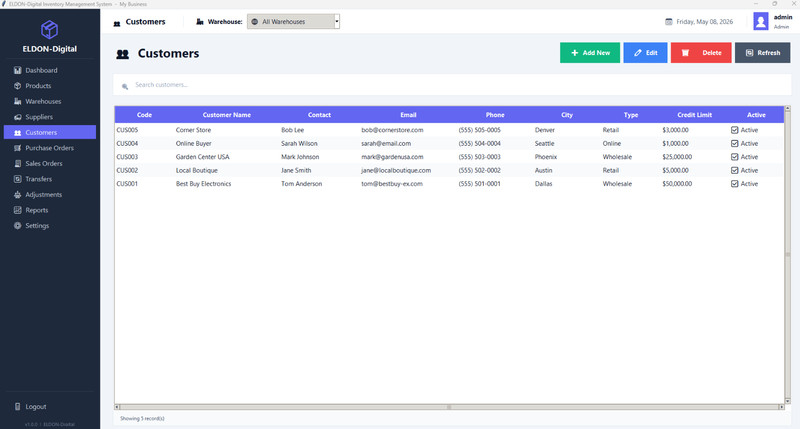Screen dimensions: 800x429
Task: Open the Transfers section
Action: (49, 179)
